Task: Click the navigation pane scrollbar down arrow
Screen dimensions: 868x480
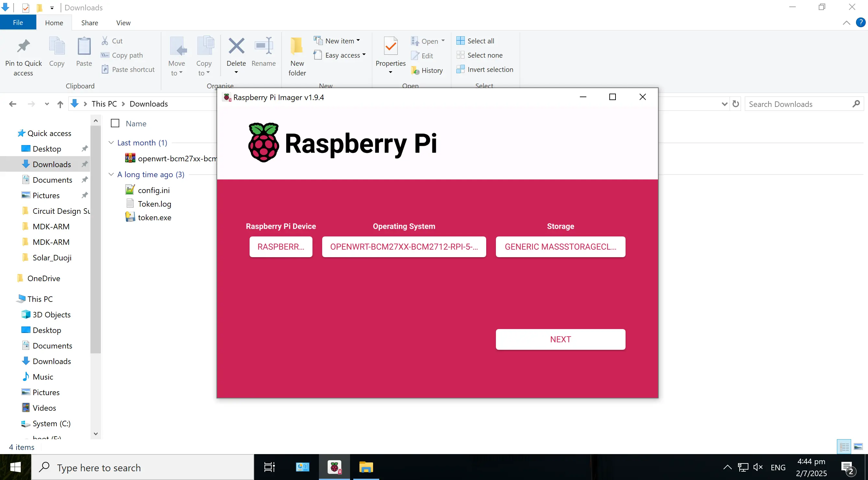Action: 96,434
